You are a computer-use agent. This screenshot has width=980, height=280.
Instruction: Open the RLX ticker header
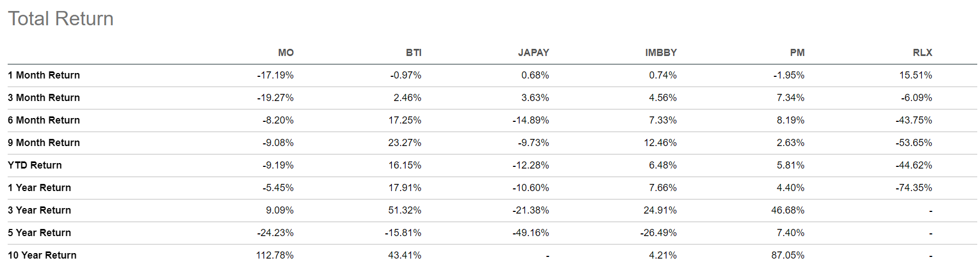pyautogui.click(x=922, y=53)
